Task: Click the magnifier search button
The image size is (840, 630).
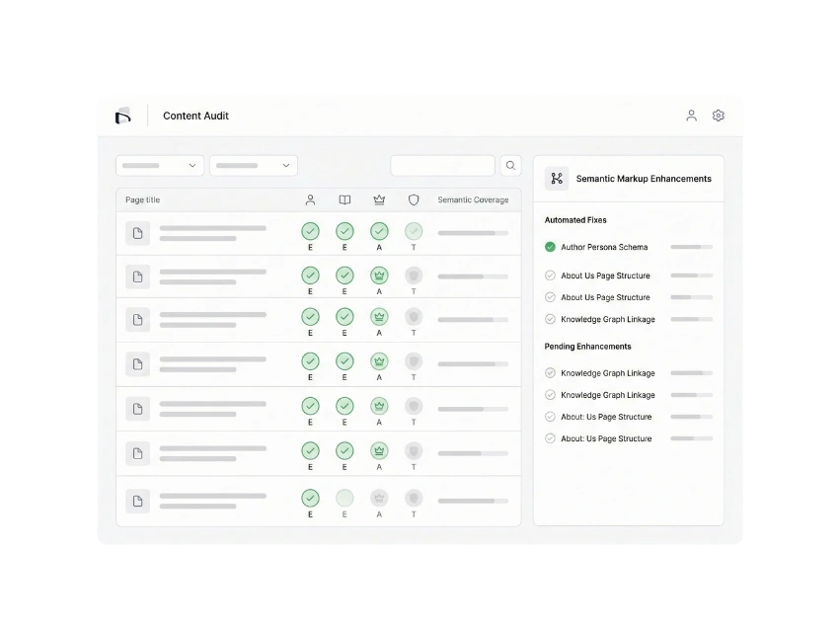Action: pos(510,166)
